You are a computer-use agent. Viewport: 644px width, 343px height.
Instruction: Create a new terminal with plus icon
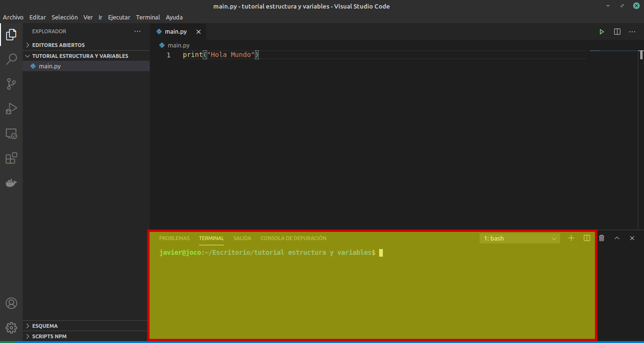[x=571, y=238]
